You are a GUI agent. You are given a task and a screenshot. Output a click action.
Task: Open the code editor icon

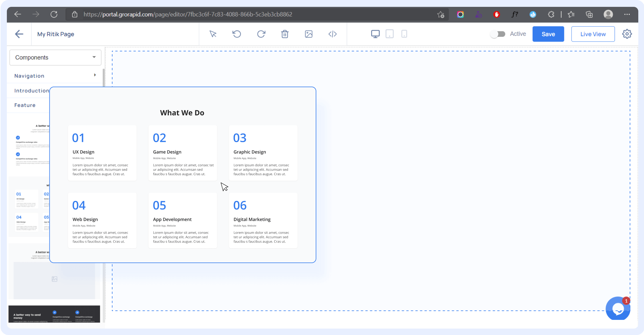tap(333, 34)
